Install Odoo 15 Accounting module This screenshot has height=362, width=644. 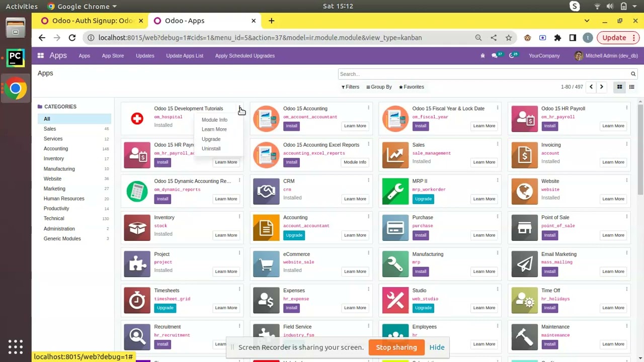pos(292,126)
